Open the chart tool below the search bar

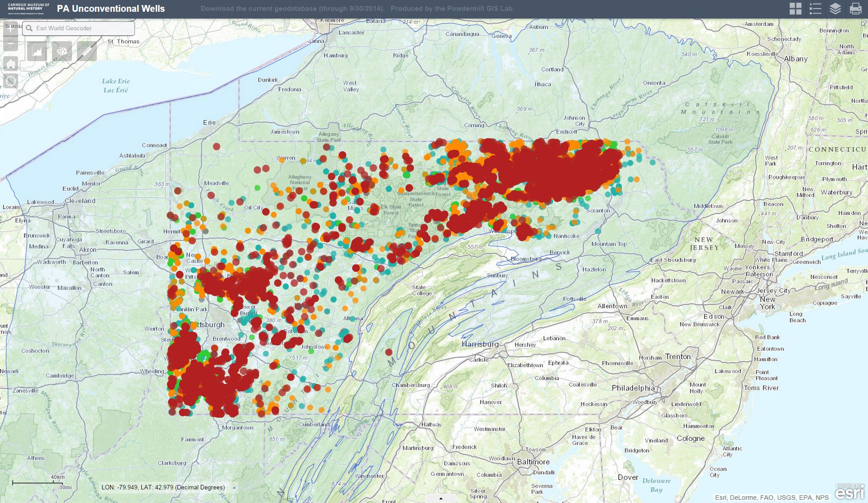click(38, 52)
